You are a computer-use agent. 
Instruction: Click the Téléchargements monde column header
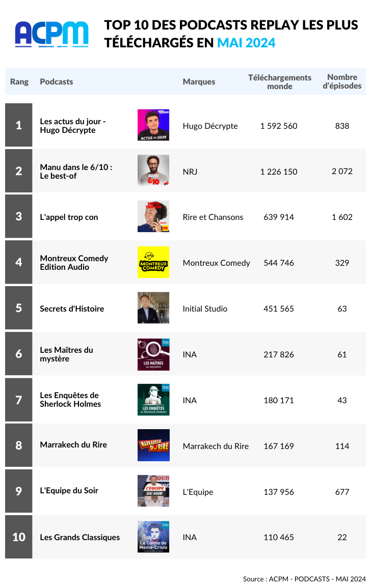pos(279,82)
